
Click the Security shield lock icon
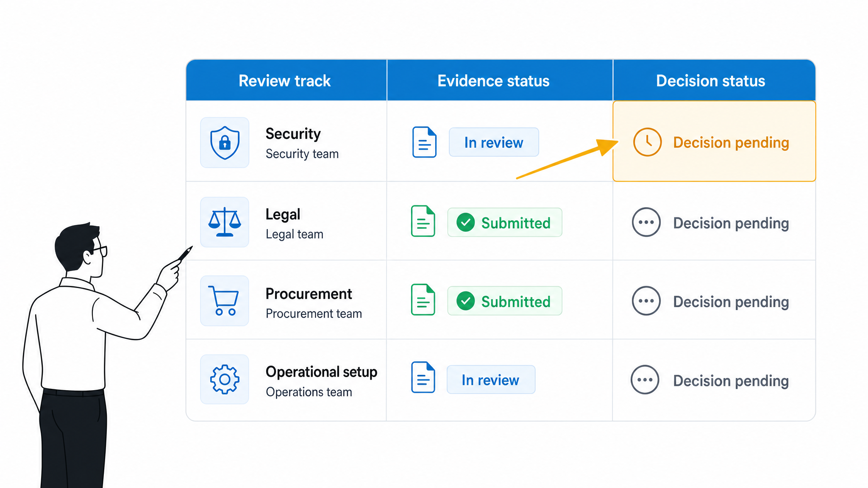225,142
